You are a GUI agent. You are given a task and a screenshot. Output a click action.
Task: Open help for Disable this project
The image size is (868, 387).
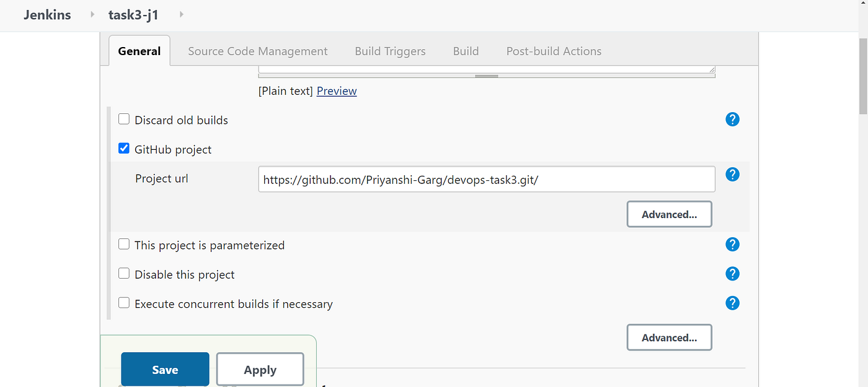[x=732, y=274]
